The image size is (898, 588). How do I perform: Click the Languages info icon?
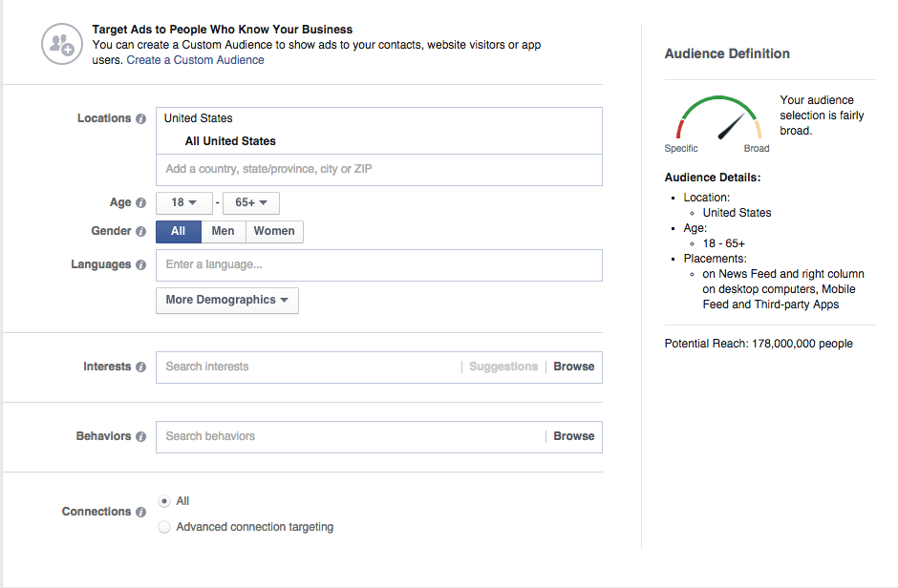point(141,264)
